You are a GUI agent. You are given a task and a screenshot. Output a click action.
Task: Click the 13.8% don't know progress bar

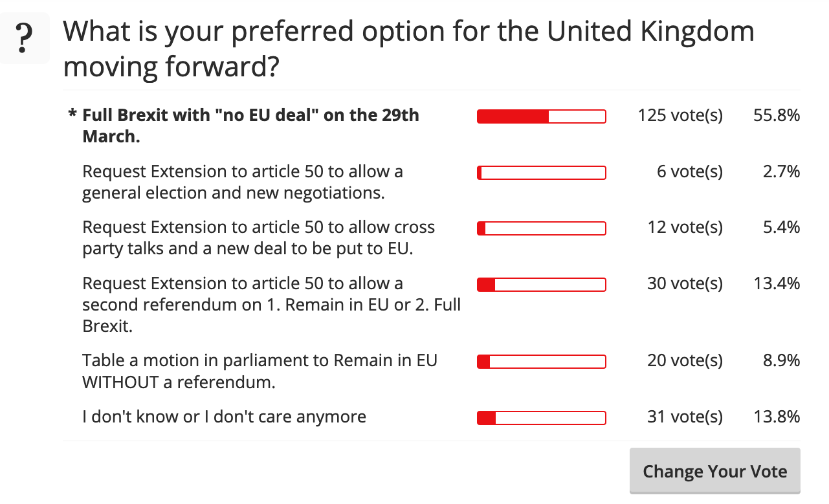pyautogui.click(x=541, y=418)
